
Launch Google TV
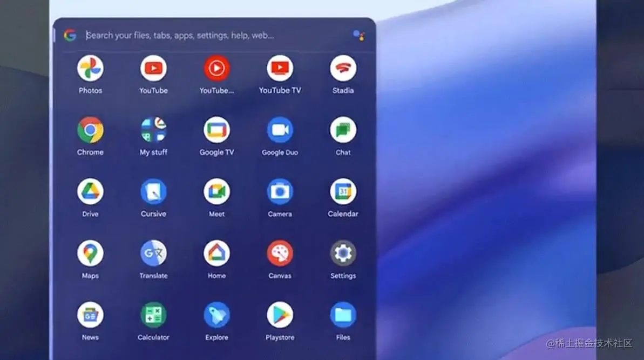tap(216, 130)
